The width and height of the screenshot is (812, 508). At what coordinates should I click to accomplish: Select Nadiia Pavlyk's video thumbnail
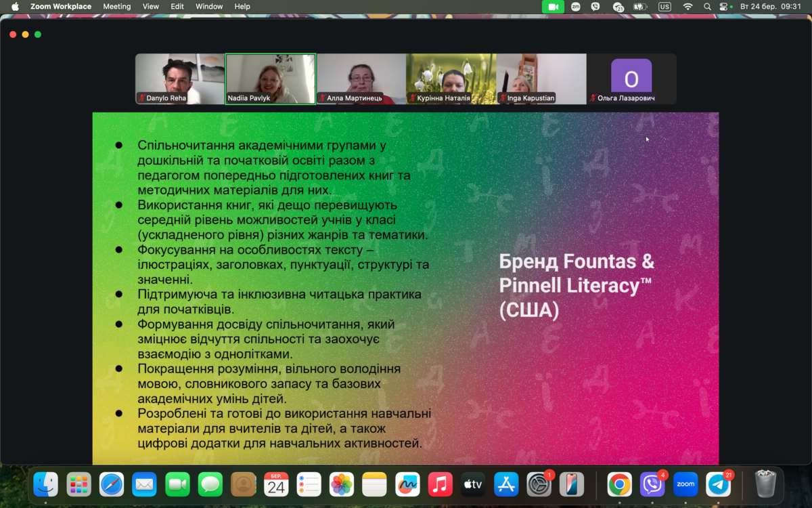(271, 79)
